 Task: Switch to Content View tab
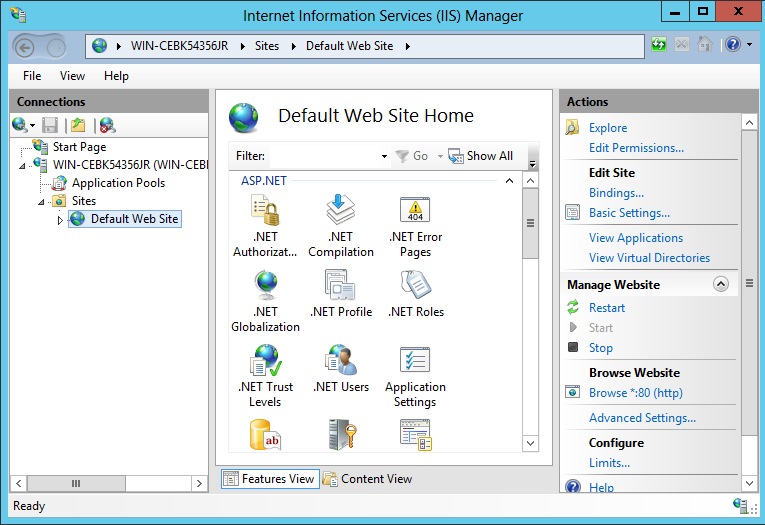coord(367,479)
